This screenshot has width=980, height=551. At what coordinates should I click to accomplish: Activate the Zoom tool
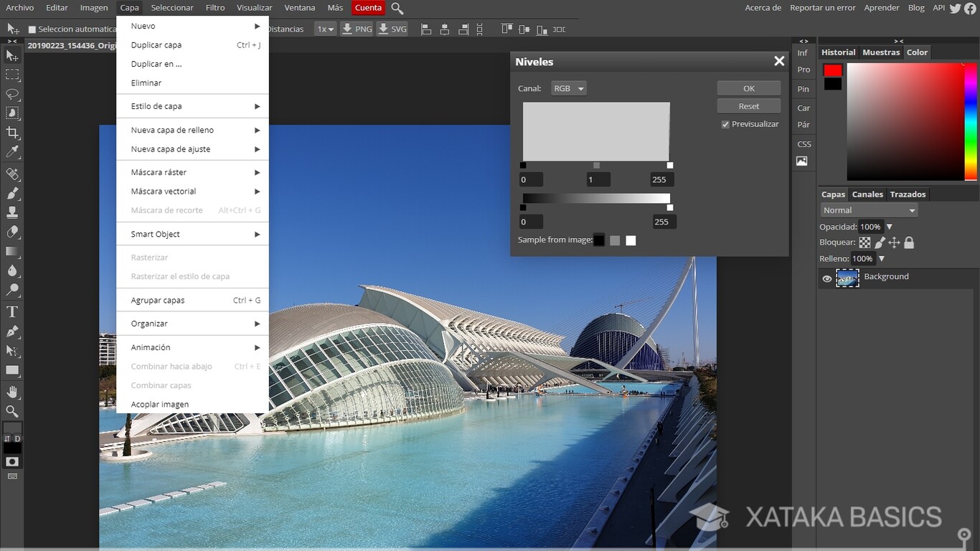[x=10, y=411]
